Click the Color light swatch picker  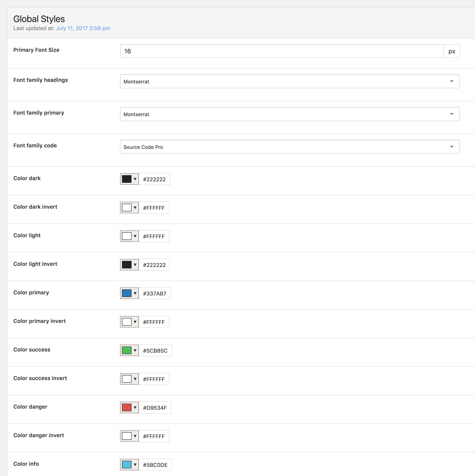pyautogui.click(x=129, y=236)
